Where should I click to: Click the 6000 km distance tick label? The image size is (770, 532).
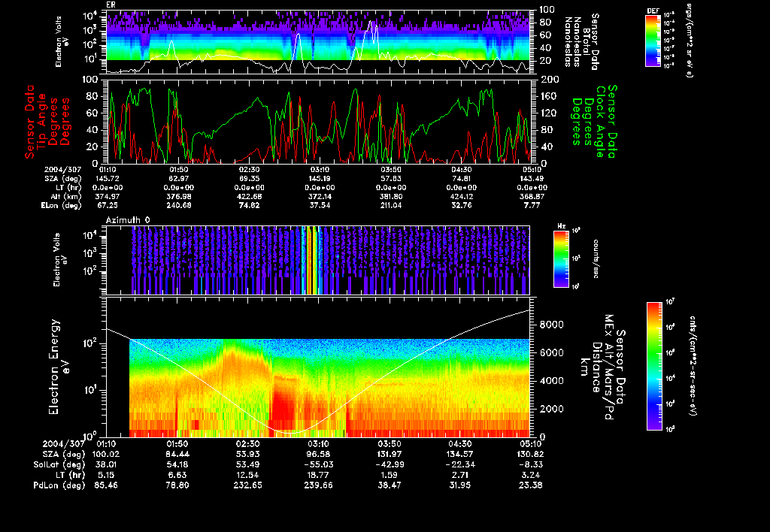point(552,353)
